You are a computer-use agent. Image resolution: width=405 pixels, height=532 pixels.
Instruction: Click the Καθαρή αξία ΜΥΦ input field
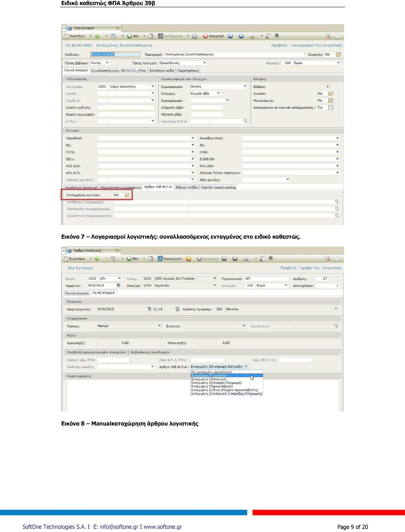pyautogui.click(x=113, y=360)
